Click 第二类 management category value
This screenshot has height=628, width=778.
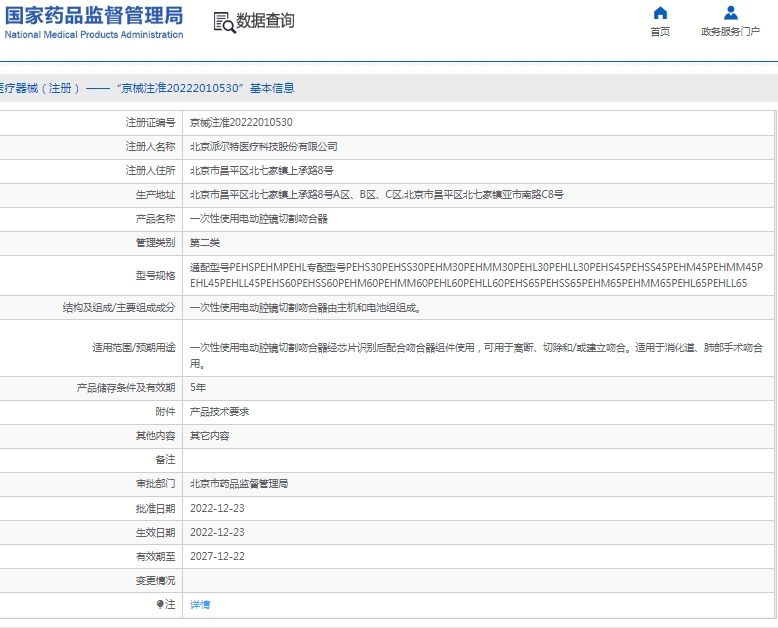[205, 243]
